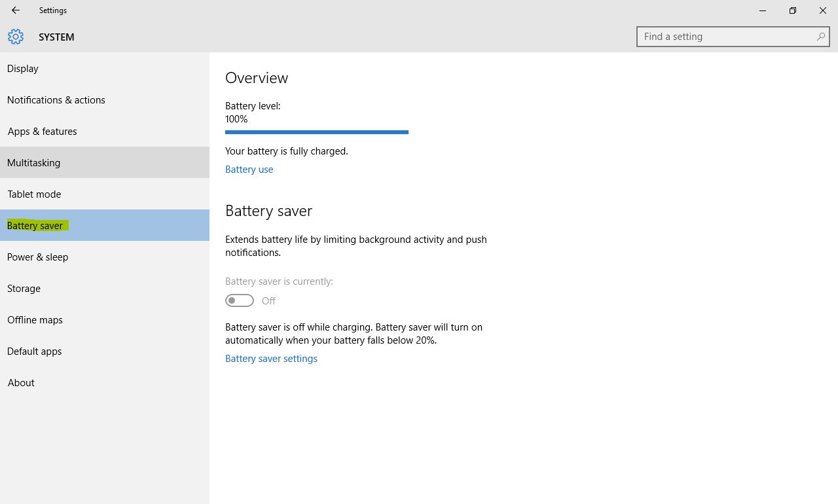Open Battery saver settings

tap(271, 358)
